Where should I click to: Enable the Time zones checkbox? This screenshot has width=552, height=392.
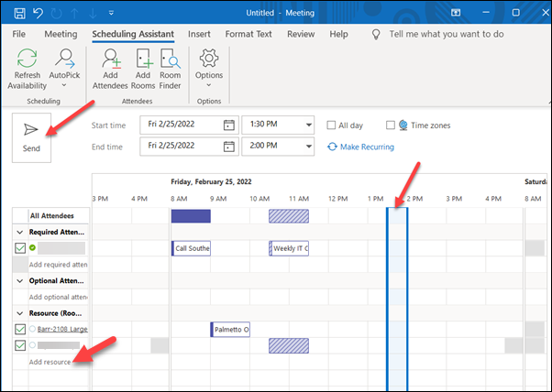pos(391,125)
